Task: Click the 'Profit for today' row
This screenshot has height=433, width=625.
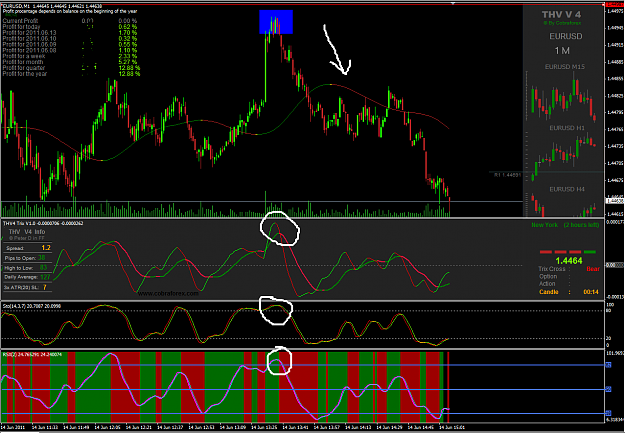Action: click(x=71, y=27)
